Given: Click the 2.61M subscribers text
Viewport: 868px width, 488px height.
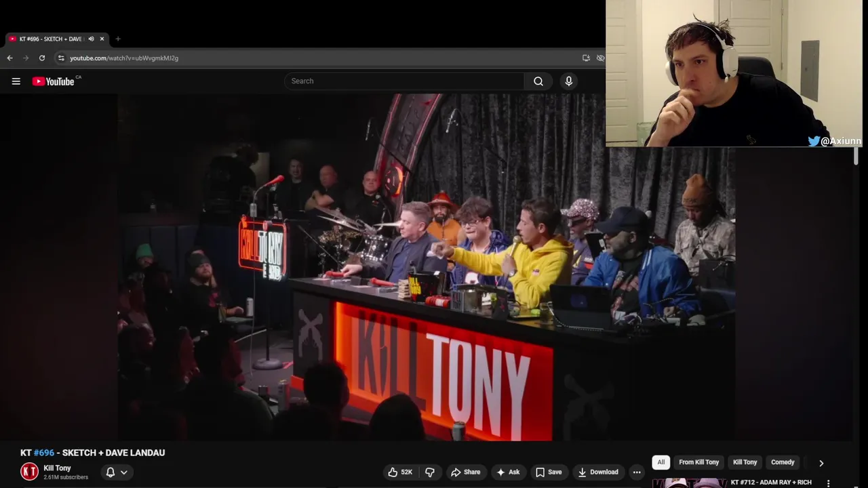Looking at the screenshot, I should point(66,477).
